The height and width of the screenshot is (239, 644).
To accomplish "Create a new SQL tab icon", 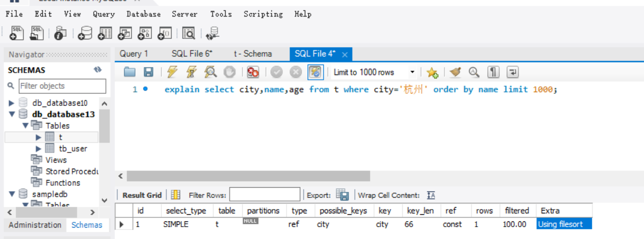I will coord(16,32).
